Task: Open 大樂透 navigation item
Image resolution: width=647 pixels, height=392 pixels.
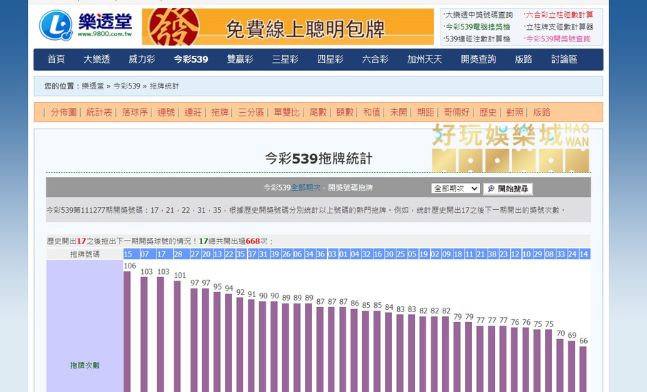Action: click(x=97, y=59)
